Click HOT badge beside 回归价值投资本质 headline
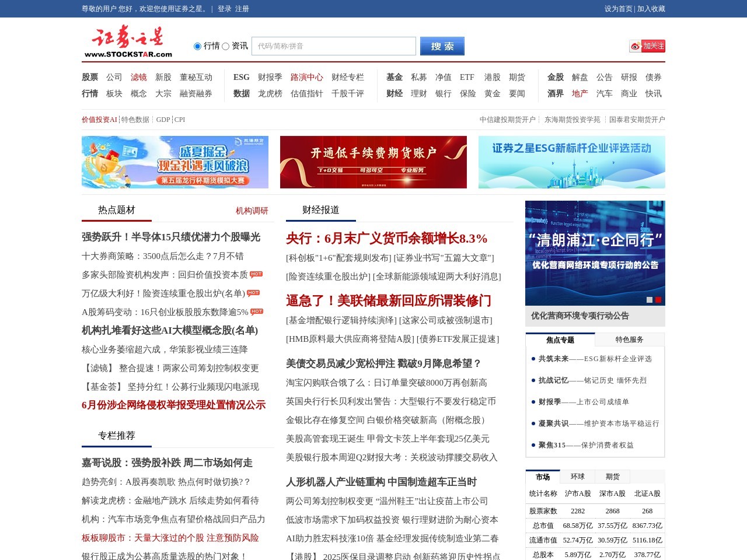The height and width of the screenshot is (560, 747). 256,274
